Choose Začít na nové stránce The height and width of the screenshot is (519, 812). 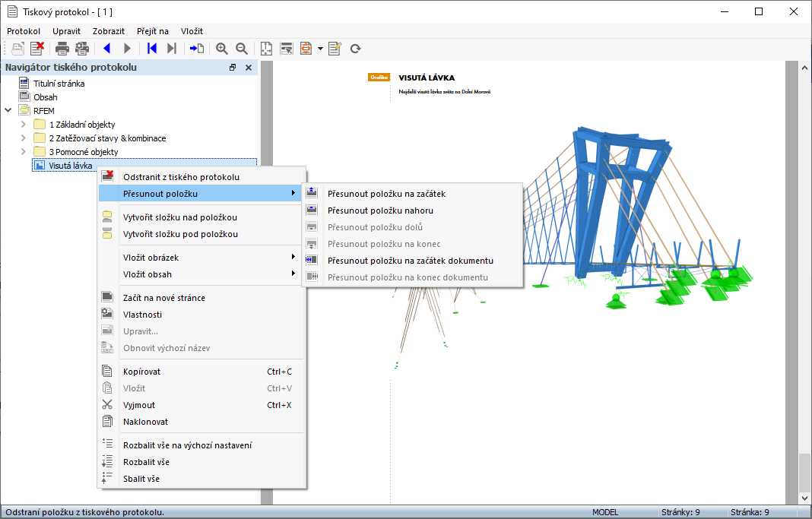click(x=201, y=298)
